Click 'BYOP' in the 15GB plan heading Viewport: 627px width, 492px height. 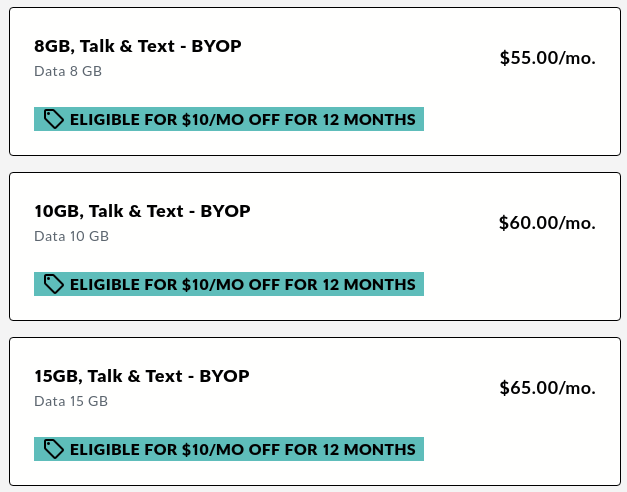coord(224,376)
